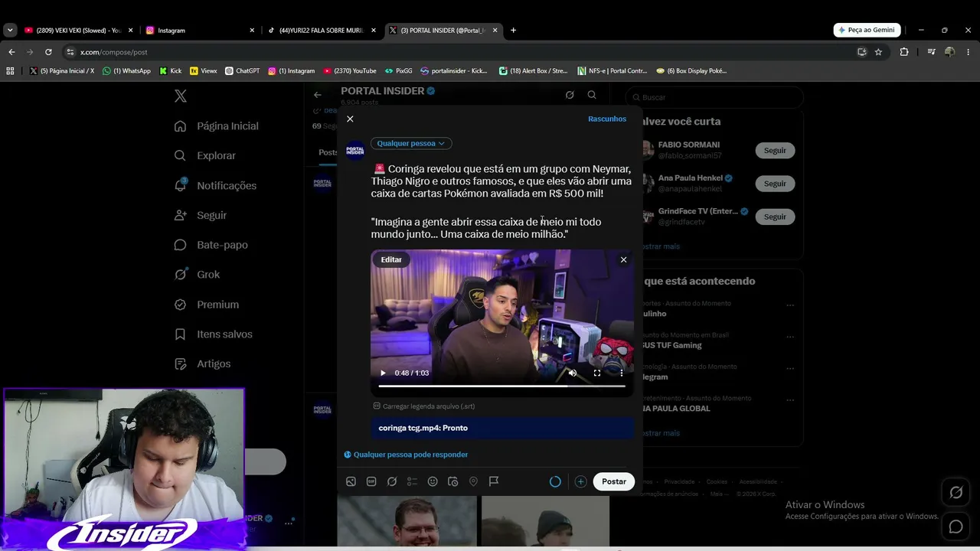The width and height of the screenshot is (980, 551).
Task: Add an emoji to the post
Action: [x=433, y=481]
